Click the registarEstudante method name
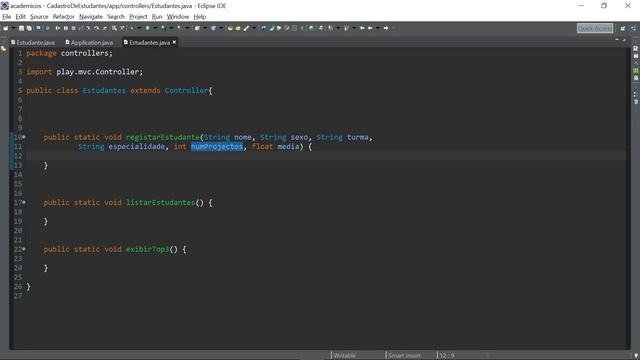The image size is (640, 360). (162, 137)
